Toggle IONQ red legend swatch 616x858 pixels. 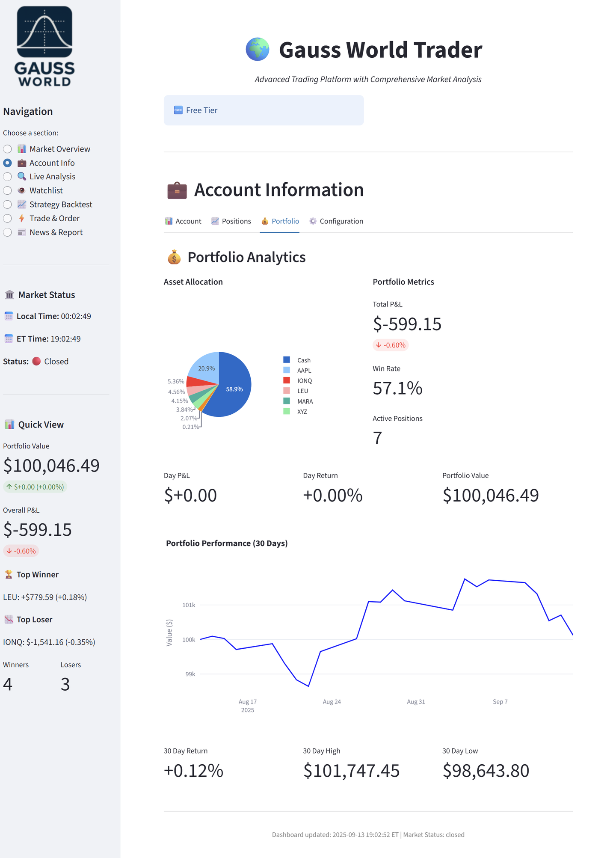287,380
